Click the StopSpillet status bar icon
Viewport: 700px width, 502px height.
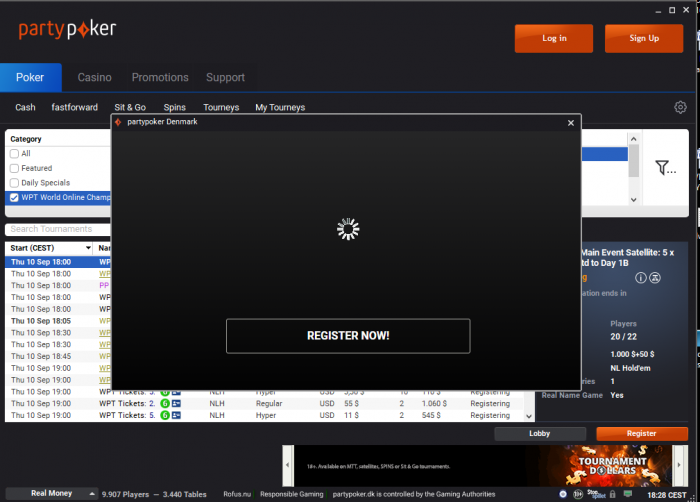596,494
